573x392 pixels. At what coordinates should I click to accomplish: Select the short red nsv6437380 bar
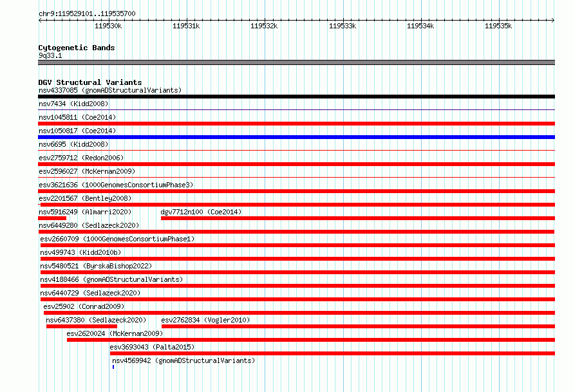(82, 326)
